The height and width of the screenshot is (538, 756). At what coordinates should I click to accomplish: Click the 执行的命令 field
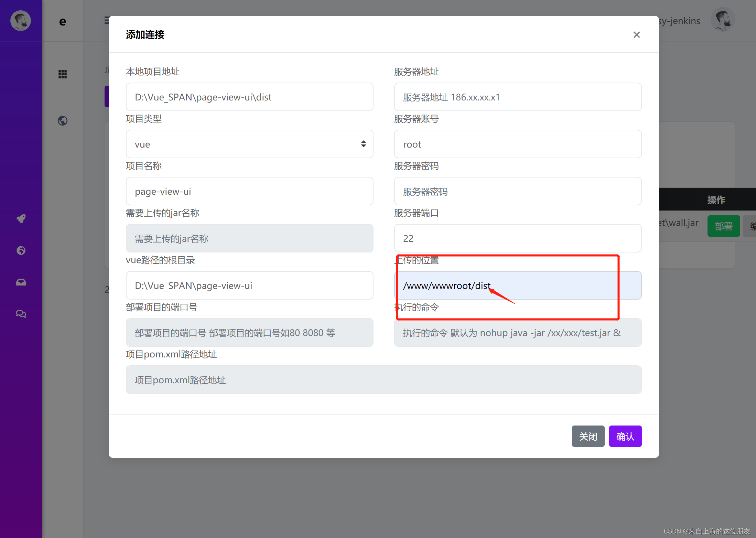(x=518, y=333)
